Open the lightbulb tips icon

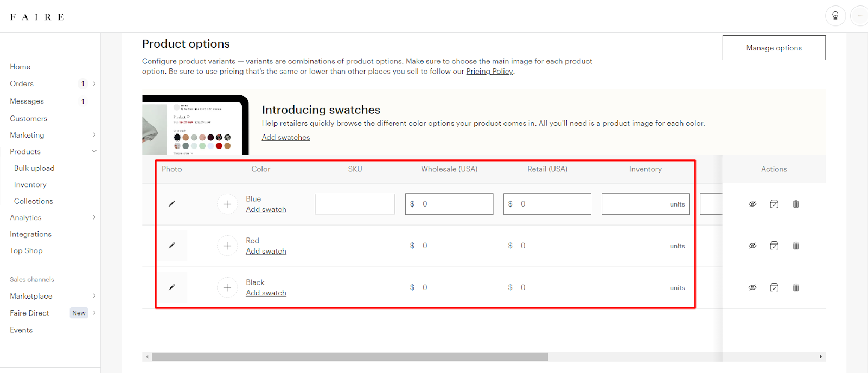pyautogui.click(x=835, y=16)
